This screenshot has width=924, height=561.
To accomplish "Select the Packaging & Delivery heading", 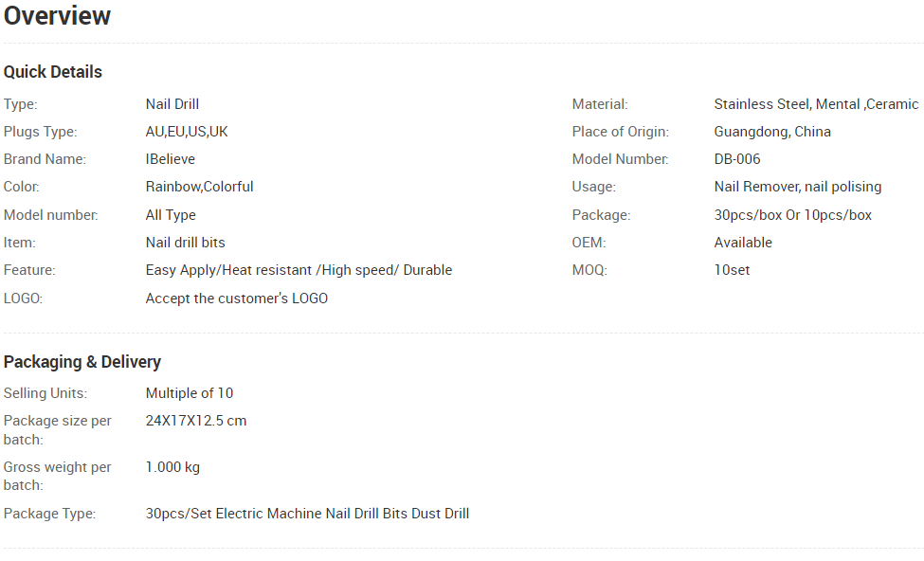I will pos(82,361).
